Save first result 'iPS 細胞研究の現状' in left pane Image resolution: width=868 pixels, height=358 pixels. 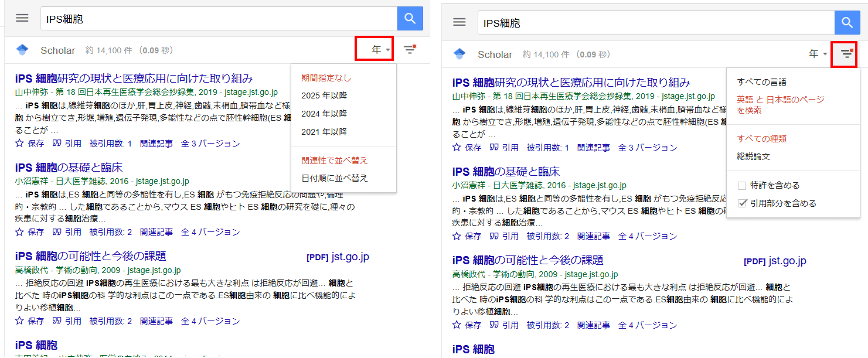(29, 143)
